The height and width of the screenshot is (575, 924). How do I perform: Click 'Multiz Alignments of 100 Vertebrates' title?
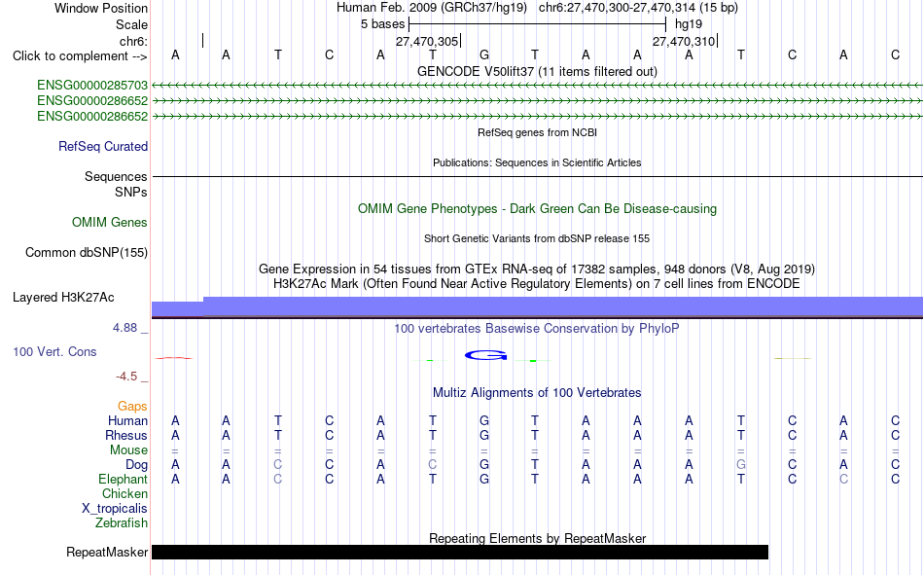[537, 393]
